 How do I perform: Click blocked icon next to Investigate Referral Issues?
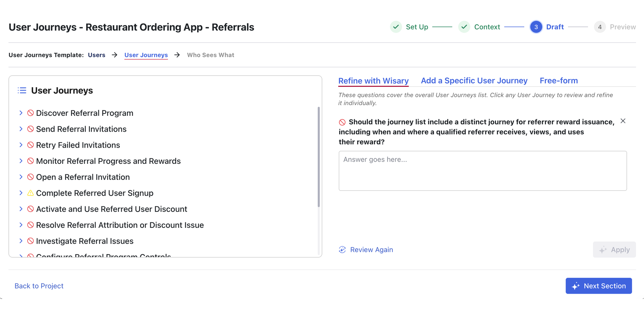coord(30,241)
